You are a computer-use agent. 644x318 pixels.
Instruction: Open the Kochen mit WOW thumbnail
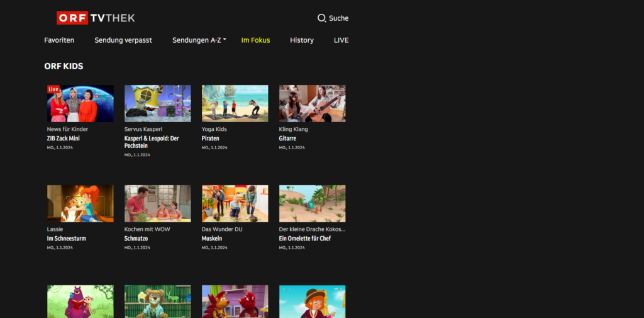pos(158,203)
